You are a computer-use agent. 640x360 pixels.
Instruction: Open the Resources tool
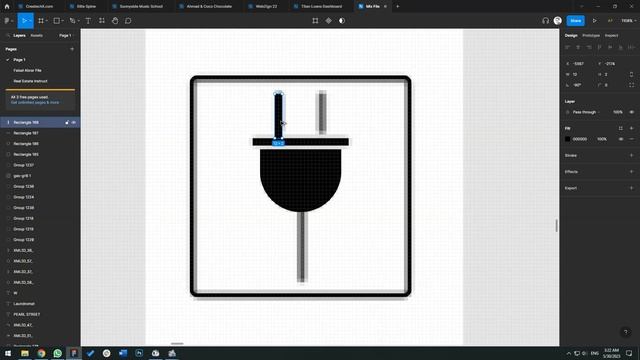click(x=102, y=20)
